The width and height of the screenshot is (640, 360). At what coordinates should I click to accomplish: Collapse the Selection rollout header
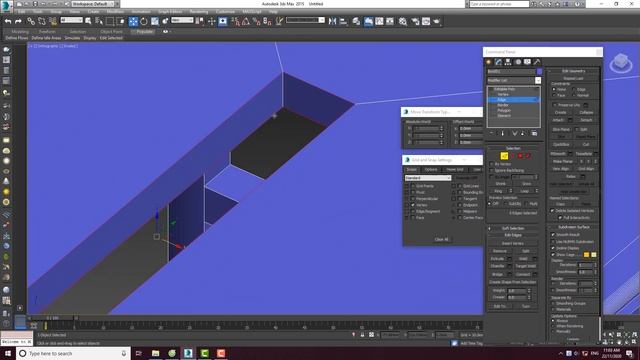[x=513, y=148]
